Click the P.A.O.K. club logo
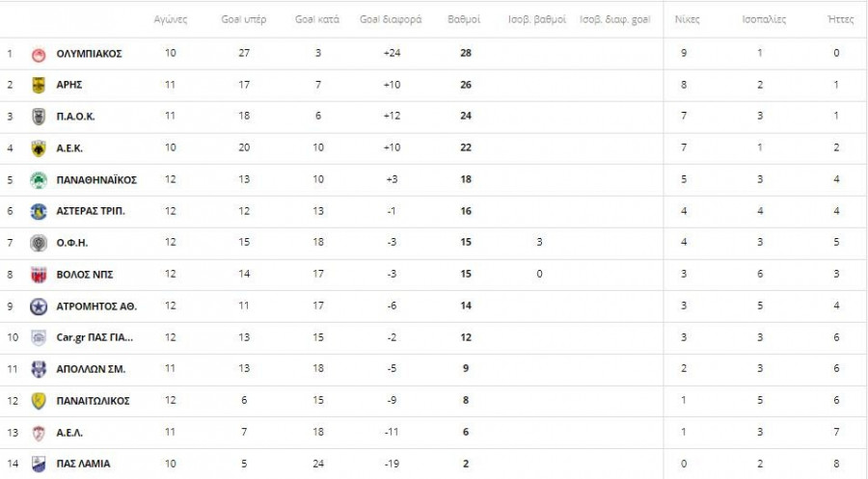The height and width of the screenshot is (479, 868). (x=39, y=117)
